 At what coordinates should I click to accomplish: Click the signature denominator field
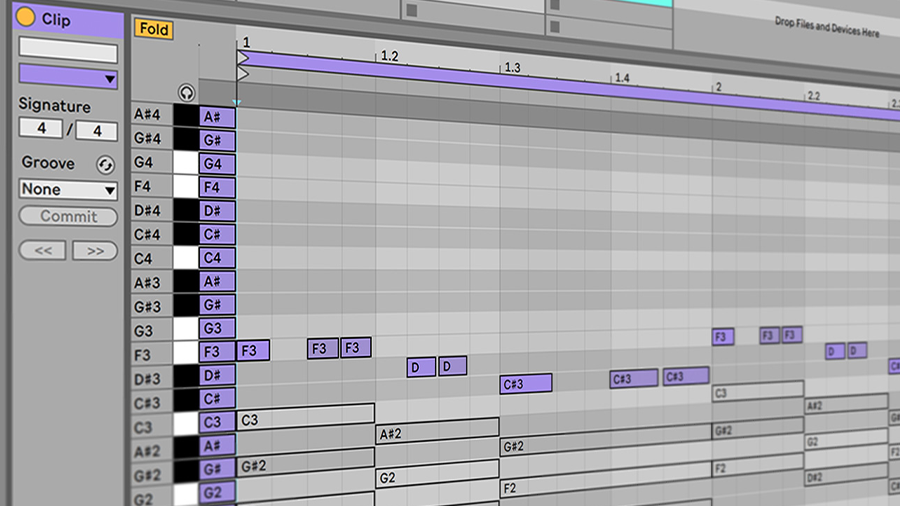96,131
